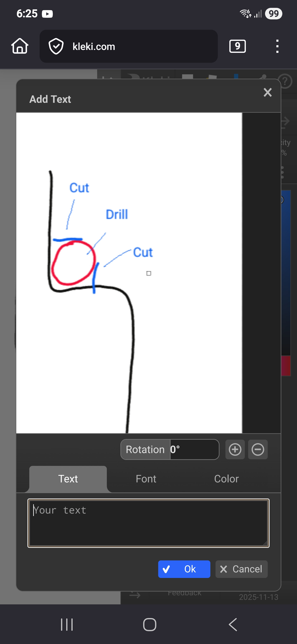Click the text position marker on canvas
Viewport: 297px width, 644px height.
(149, 273)
